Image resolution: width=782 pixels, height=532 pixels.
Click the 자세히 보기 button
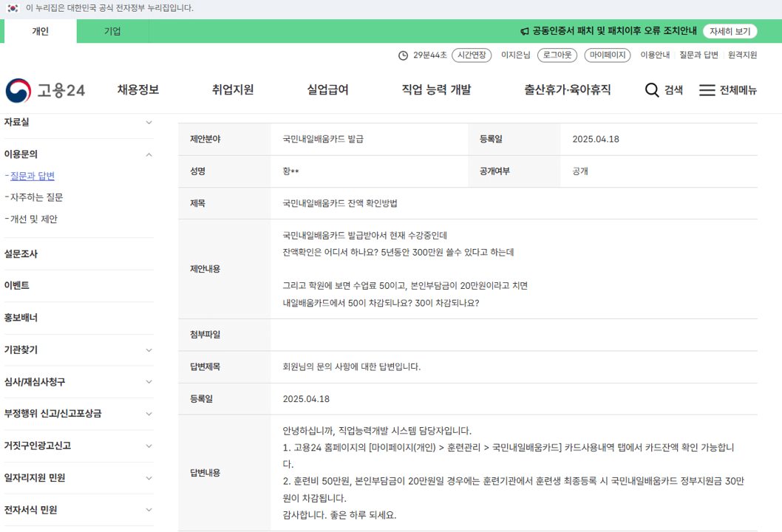coord(730,32)
